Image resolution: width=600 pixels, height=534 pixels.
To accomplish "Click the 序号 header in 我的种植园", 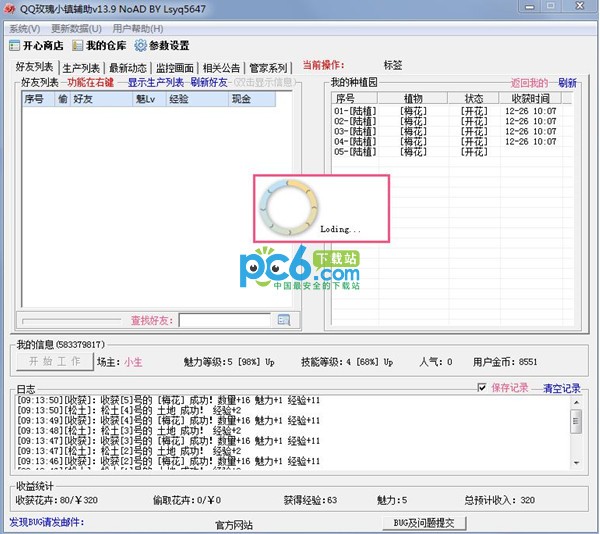I will tap(355, 98).
